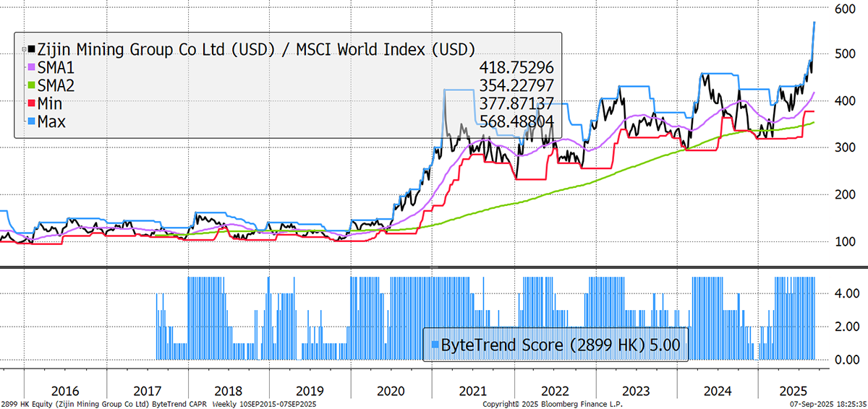Click the 2023 year label on the axis

[636, 391]
